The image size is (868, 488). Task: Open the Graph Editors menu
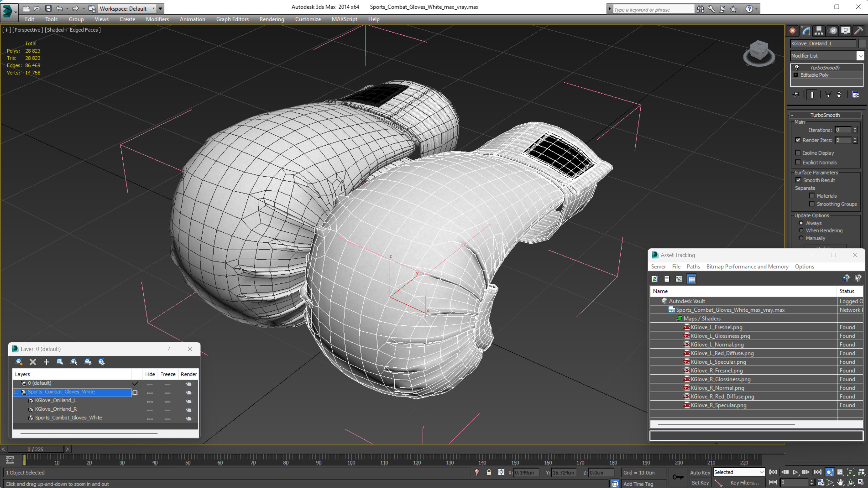232,19
